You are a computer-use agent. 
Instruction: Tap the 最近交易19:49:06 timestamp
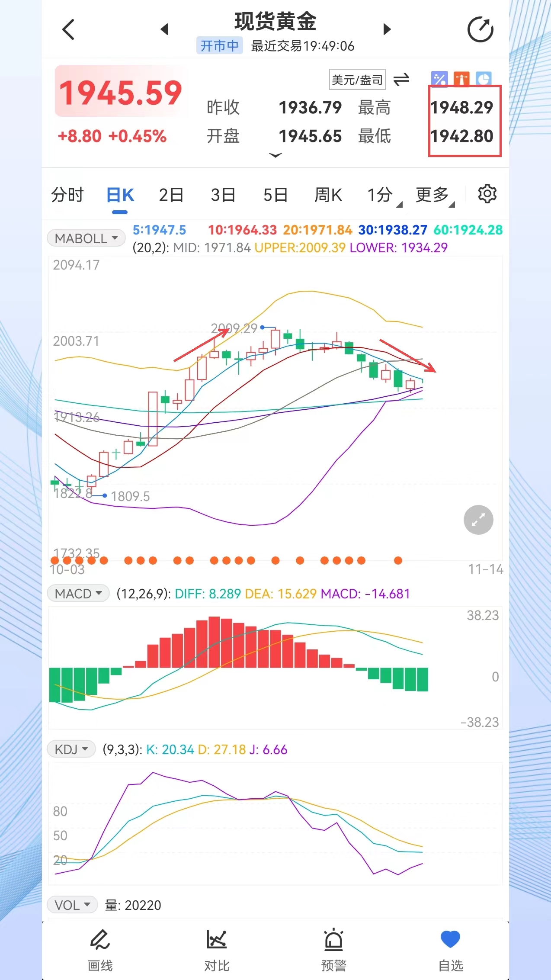[x=303, y=46]
